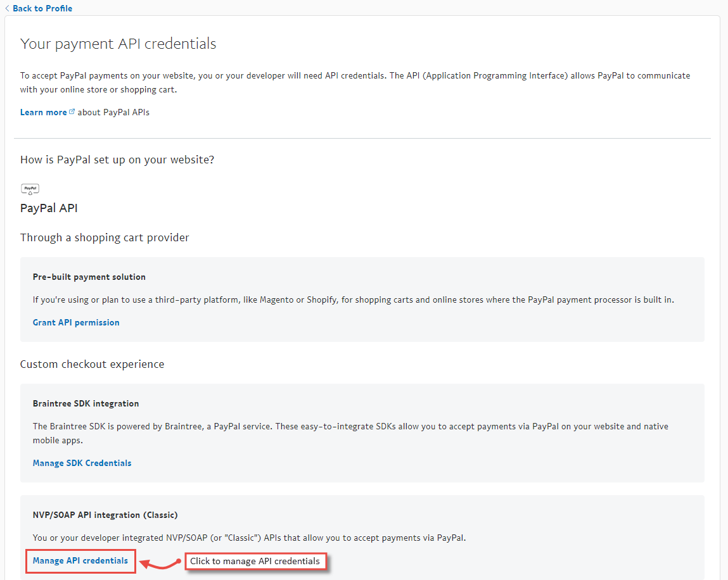Image resolution: width=728 pixels, height=580 pixels.
Task: Open Manage SDK Credentials link
Action: (x=82, y=463)
